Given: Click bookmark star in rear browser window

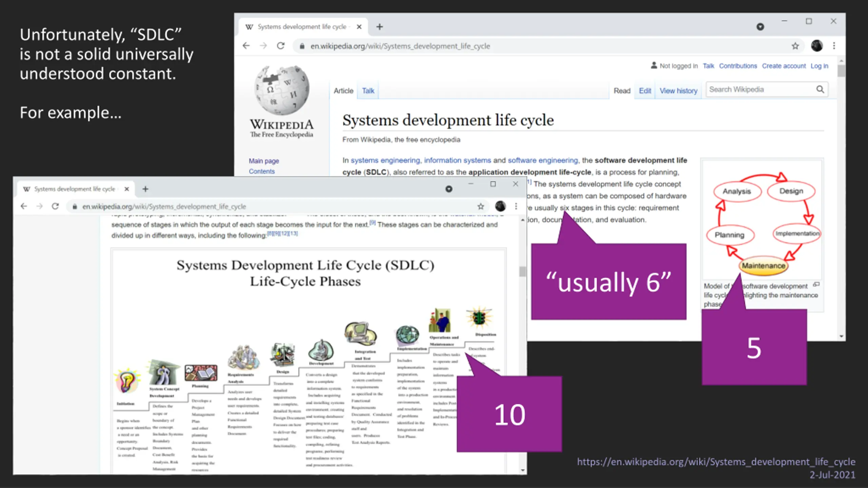Looking at the screenshot, I should (x=795, y=46).
